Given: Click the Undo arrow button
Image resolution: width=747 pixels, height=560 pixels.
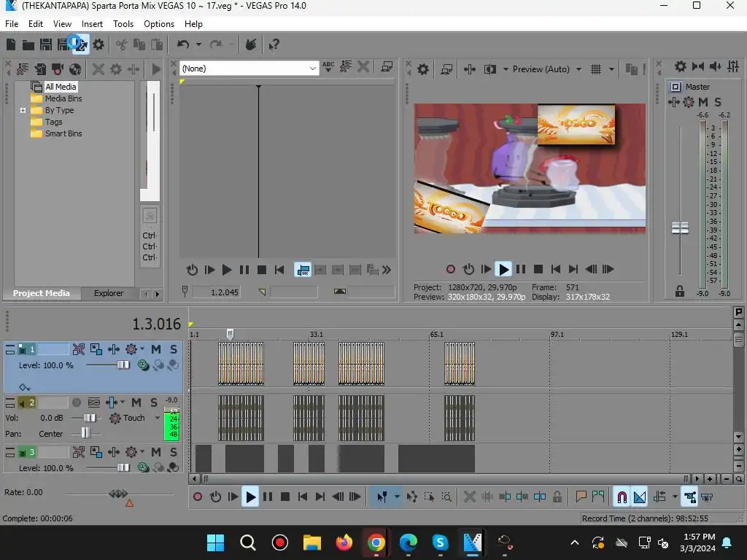Looking at the screenshot, I should (183, 44).
